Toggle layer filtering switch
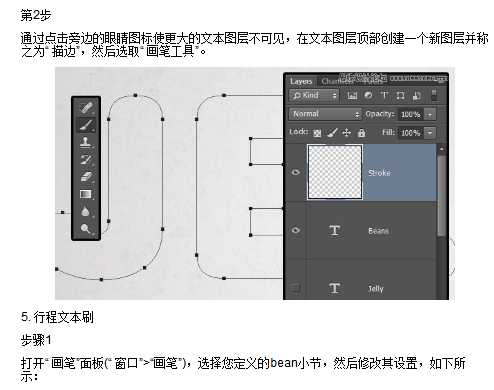Image resolution: width=494 pixels, height=390 pixels. click(434, 95)
